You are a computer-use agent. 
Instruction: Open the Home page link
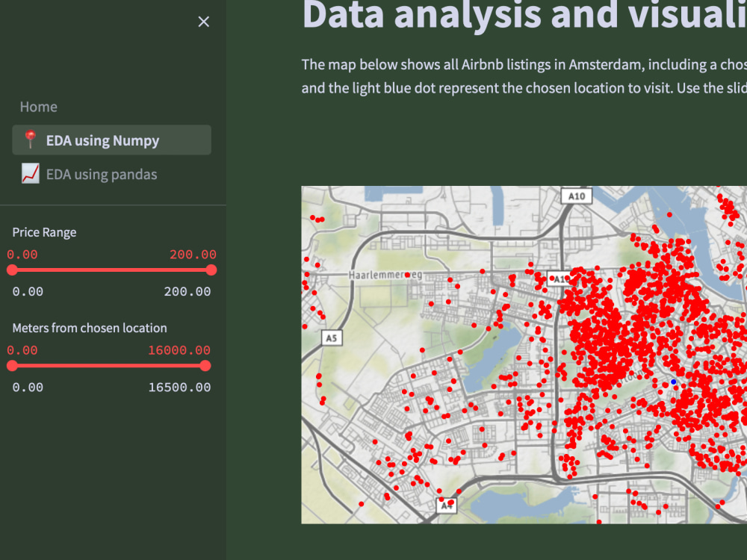point(39,107)
